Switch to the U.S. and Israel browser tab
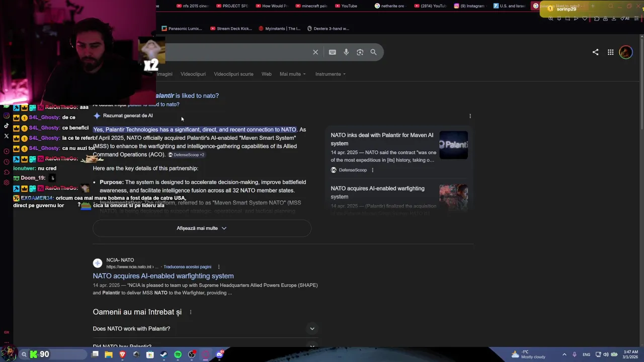Image resolution: width=644 pixels, height=362 pixels. tap(509, 6)
